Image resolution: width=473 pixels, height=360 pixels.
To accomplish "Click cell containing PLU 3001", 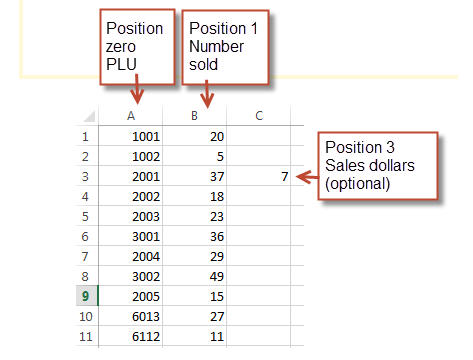I will pos(131,236).
